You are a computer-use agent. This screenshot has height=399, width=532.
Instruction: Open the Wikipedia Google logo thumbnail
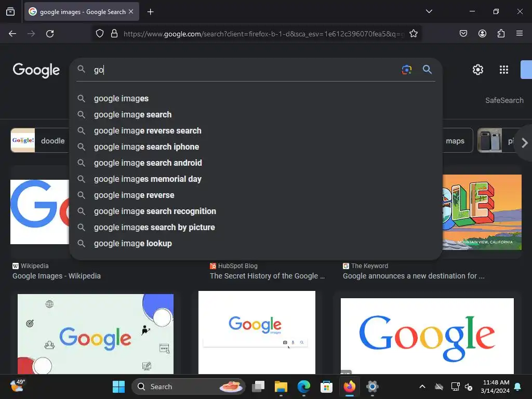39,212
